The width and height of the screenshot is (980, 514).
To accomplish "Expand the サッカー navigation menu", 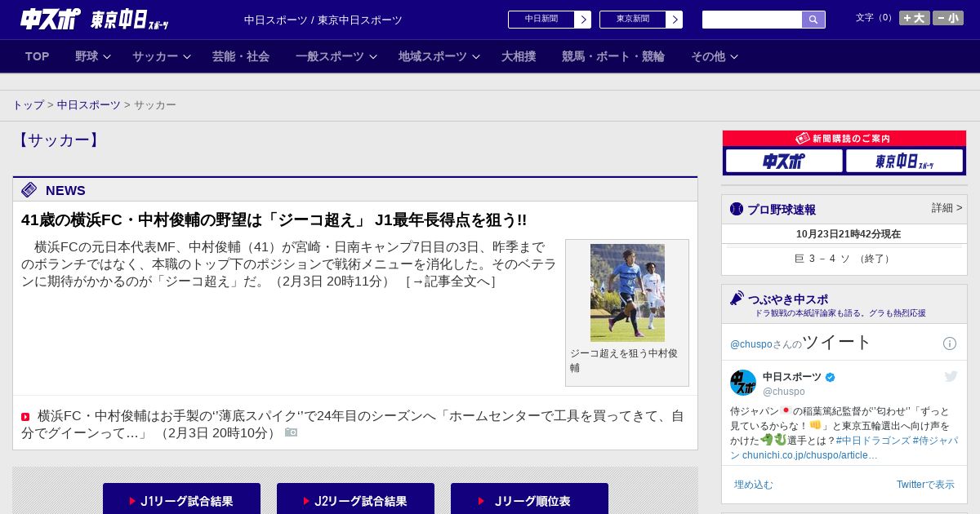I will pos(162,56).
